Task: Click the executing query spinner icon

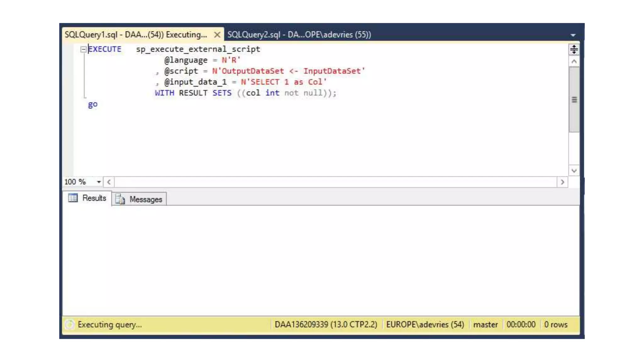Action: (69, 325)
